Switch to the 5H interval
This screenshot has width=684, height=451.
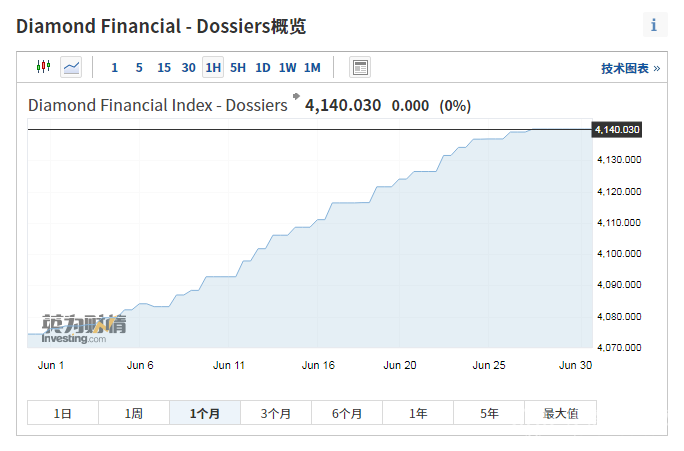238,68
